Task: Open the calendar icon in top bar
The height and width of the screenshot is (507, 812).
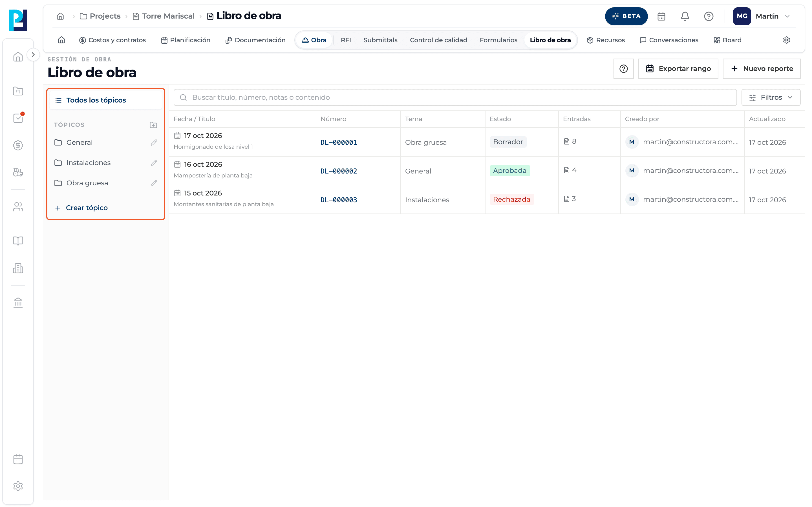Action: [x=661, y=16]
